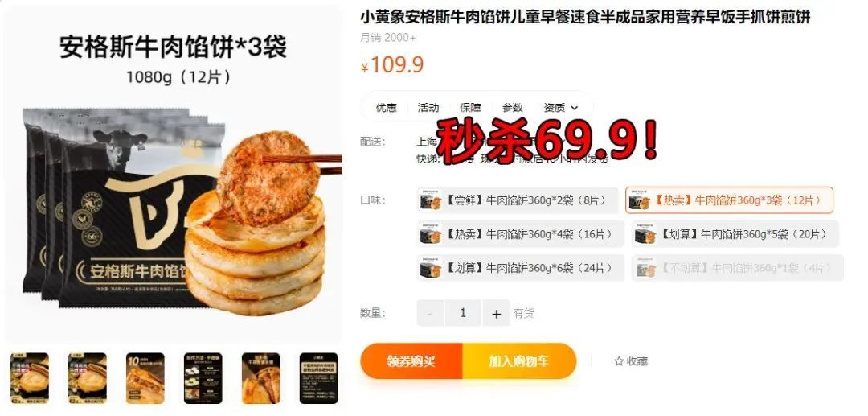Screen dimensions: 868x416
Task: View the 10 min cooking thumbnail
Action: (x=145, y=378)
